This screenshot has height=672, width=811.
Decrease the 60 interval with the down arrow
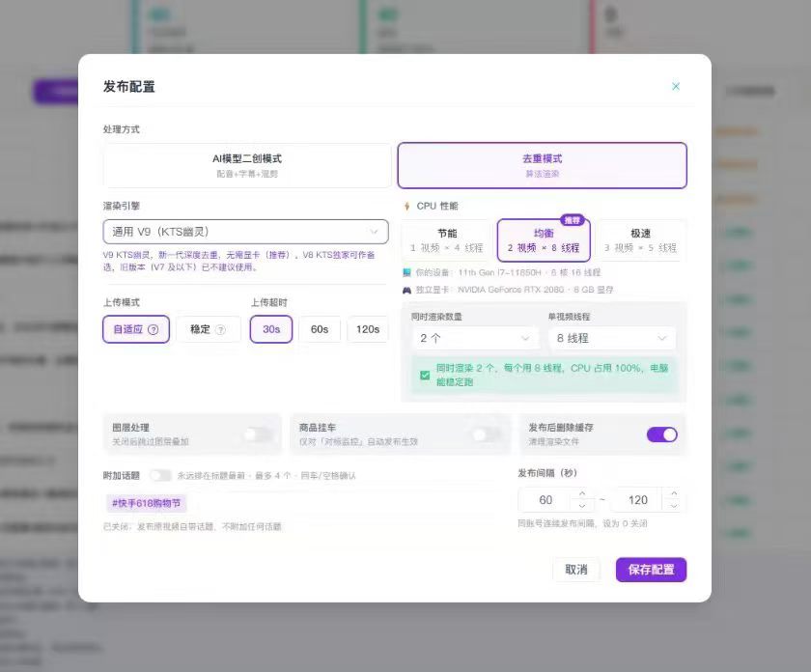point(582,505)
